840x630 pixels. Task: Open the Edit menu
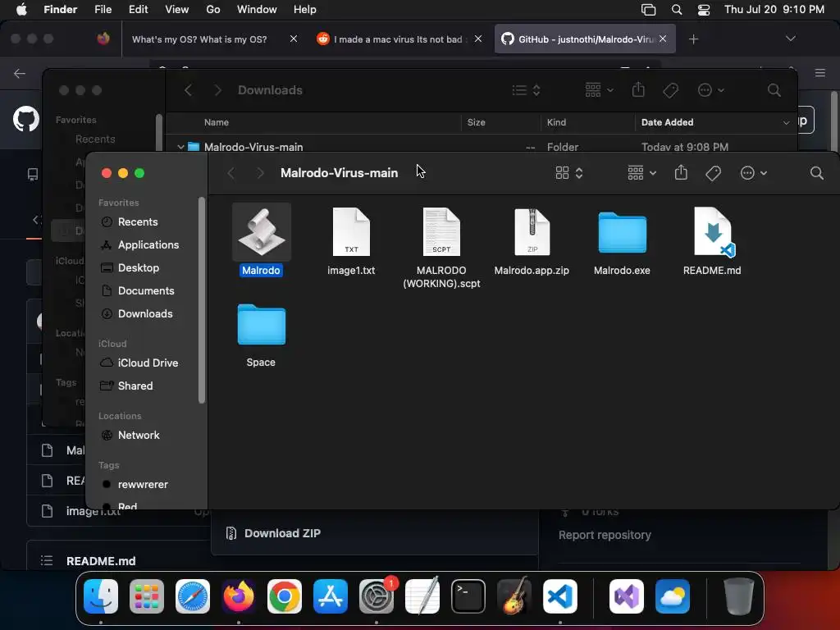138,10
